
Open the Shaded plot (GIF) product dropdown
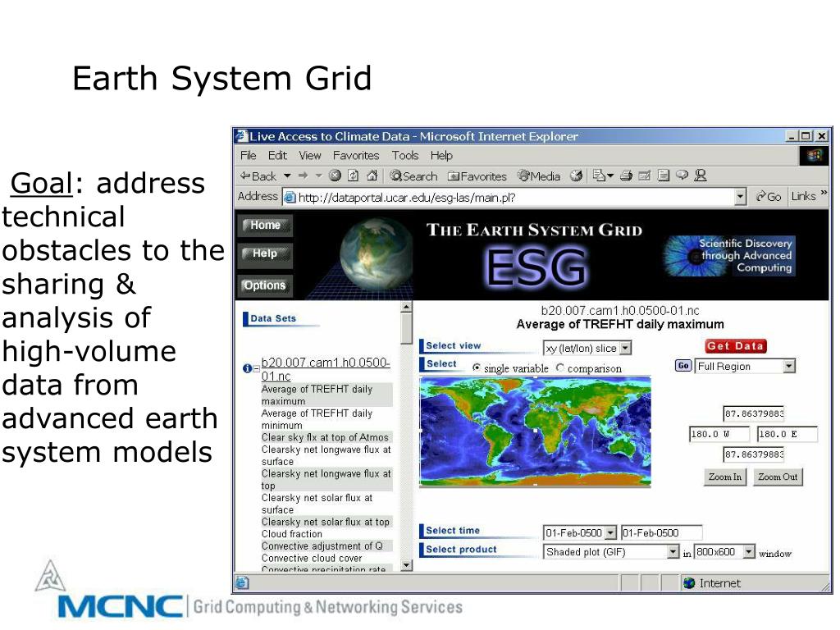coord(673,551)
